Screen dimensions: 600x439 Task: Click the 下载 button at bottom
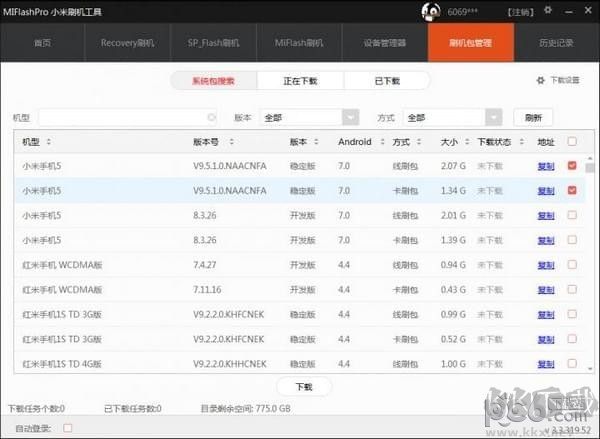pos(304,386)
